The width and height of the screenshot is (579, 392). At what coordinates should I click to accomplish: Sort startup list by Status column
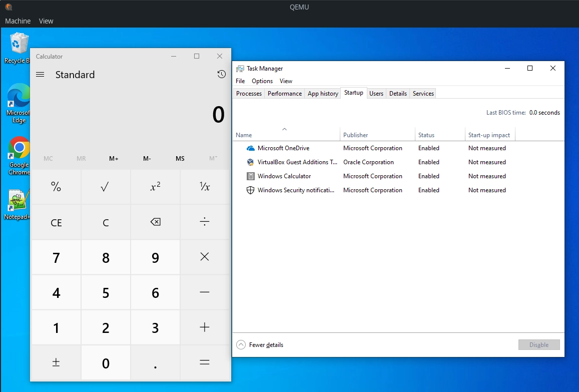pos(440,135)
